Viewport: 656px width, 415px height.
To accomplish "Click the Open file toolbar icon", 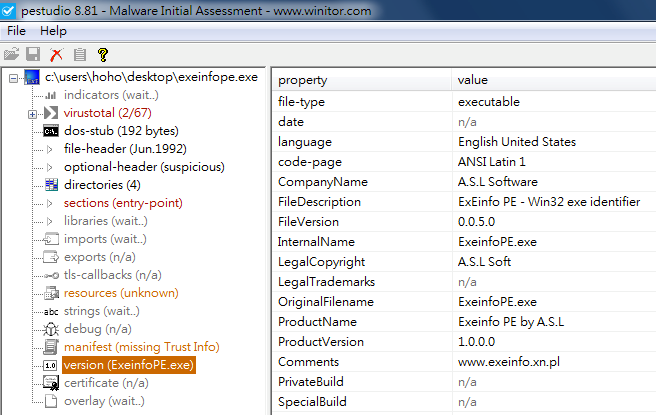I will [11, 54].
